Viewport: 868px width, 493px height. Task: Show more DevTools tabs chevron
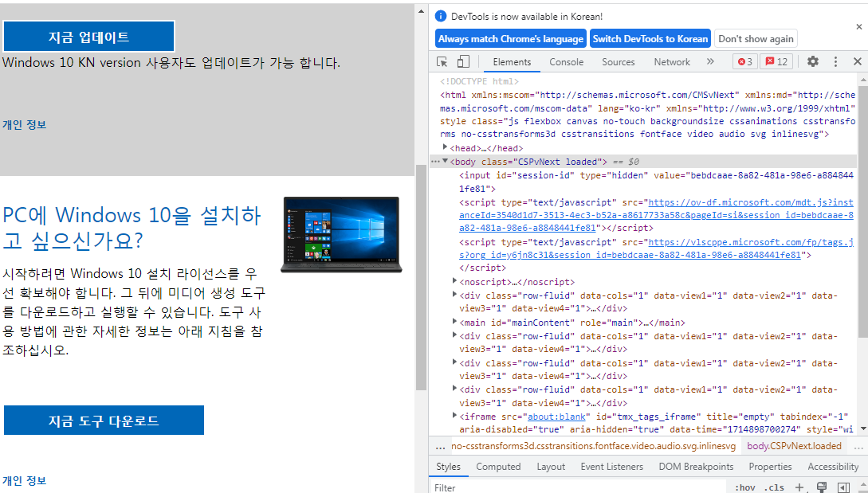tap(710, 61)
